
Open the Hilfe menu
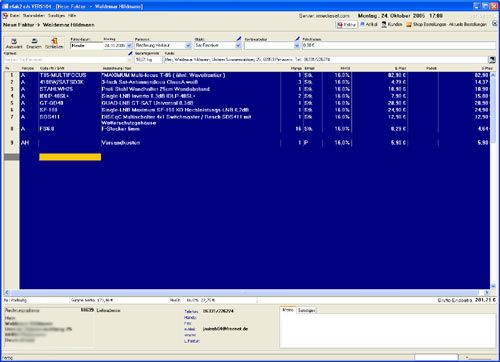click(72, 16)
